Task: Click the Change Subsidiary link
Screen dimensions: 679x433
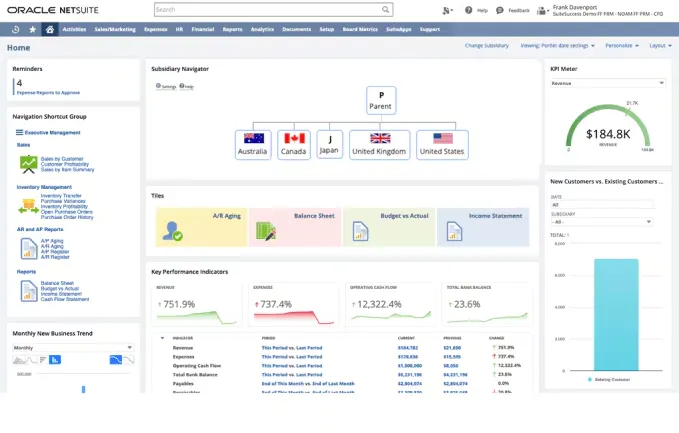Action: [486, 46]
